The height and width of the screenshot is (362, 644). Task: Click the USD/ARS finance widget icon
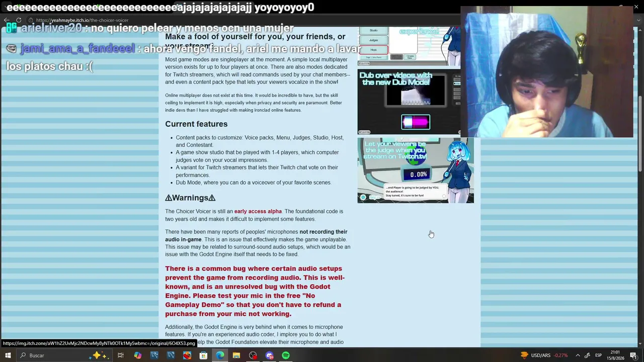(524, 355)
